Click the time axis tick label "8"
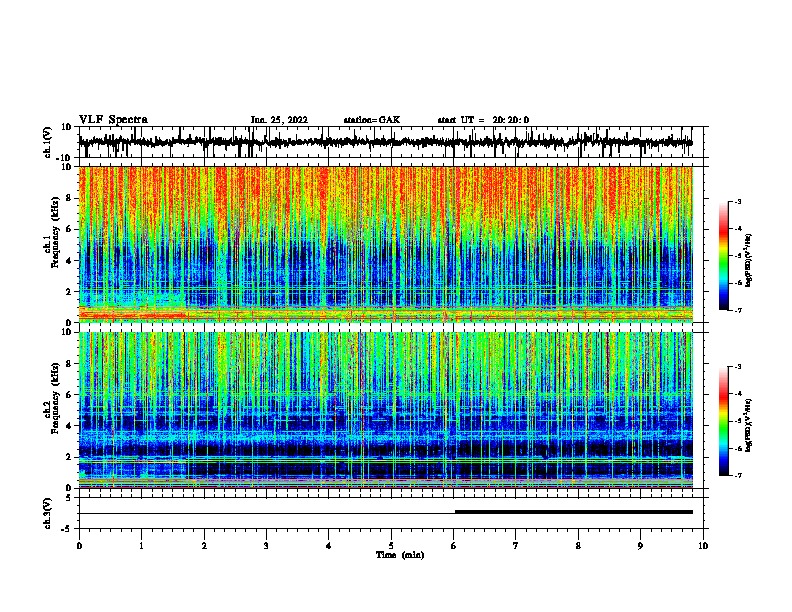 (x=578, y=546)
